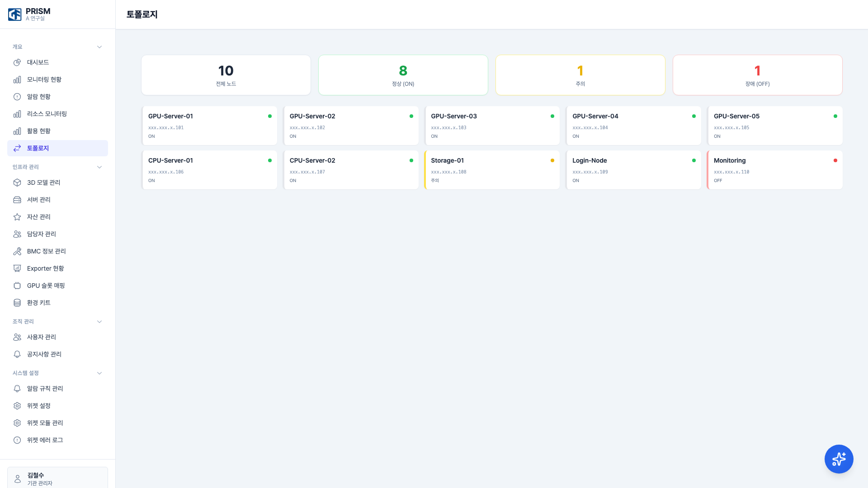Filter by 장애 (OFF) summary card

pyautogui.click(x=758, y=75)
